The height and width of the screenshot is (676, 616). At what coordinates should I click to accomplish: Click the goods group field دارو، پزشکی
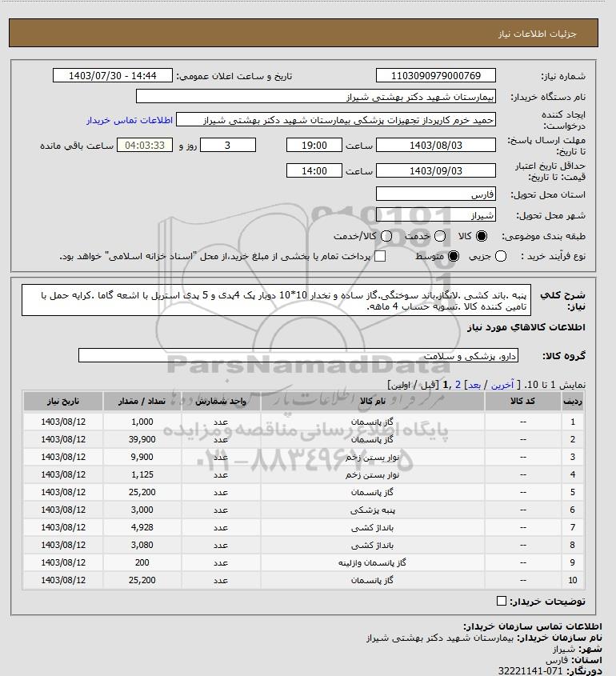298,355
